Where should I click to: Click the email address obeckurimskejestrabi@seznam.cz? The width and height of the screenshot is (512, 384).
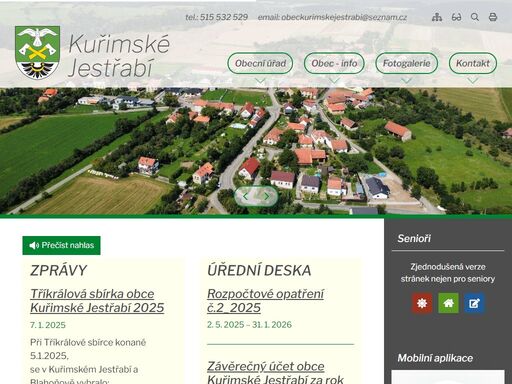click(344, 17)
